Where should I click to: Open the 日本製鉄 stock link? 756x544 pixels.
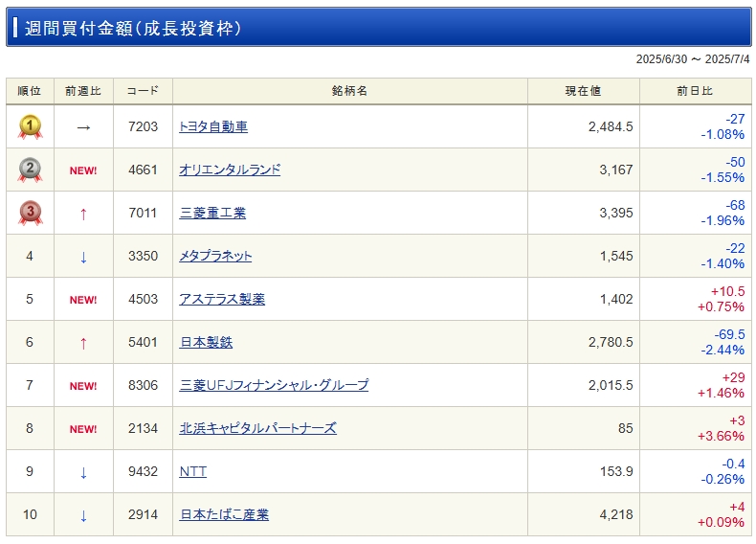point(206,342)
